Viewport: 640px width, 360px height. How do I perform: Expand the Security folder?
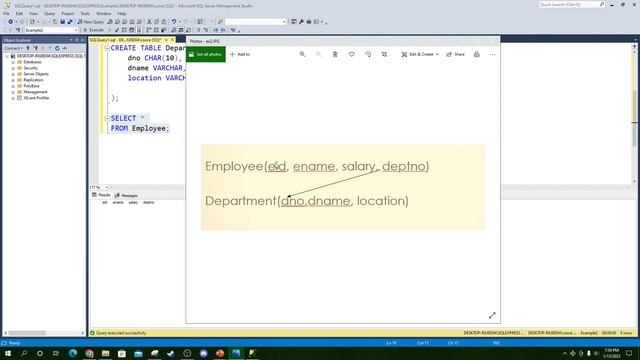13,68
